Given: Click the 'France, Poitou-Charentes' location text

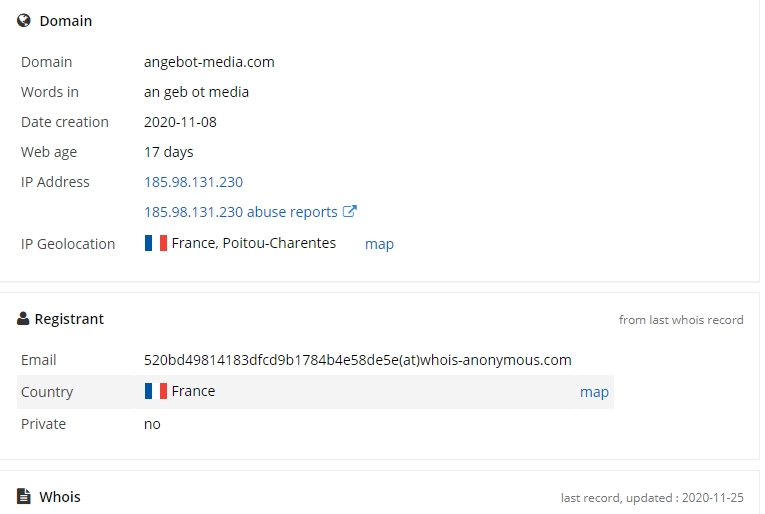Looking at the screenshot, I should click(x=253, y=243).
